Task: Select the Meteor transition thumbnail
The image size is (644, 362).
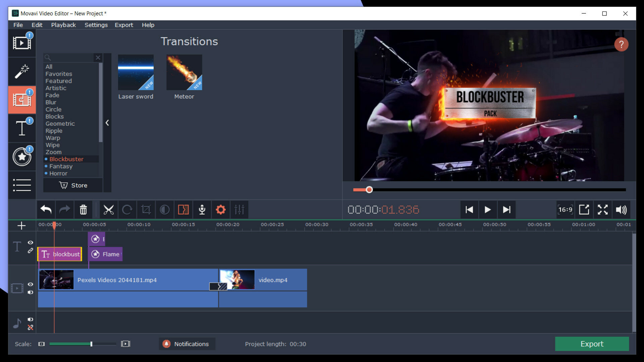Action: point(184,72)
